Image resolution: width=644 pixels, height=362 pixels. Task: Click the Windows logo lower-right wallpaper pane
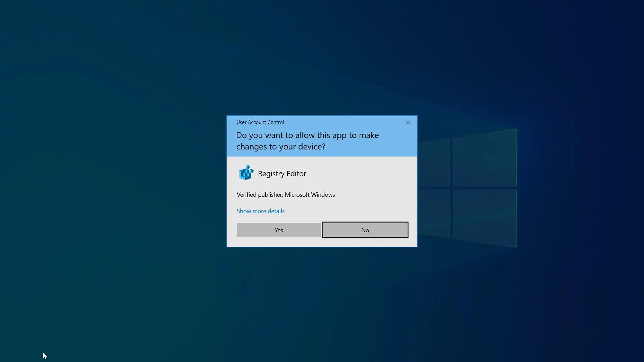[x=484, y=217]
